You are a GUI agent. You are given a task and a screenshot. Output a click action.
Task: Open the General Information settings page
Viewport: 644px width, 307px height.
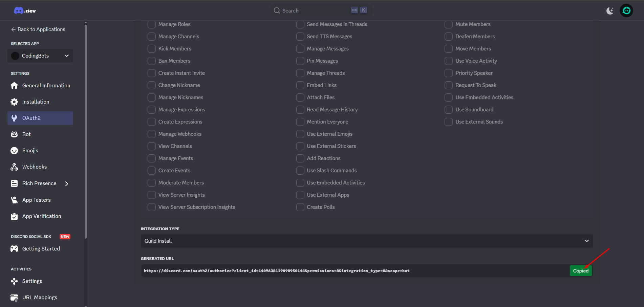(x=40, y=86)
